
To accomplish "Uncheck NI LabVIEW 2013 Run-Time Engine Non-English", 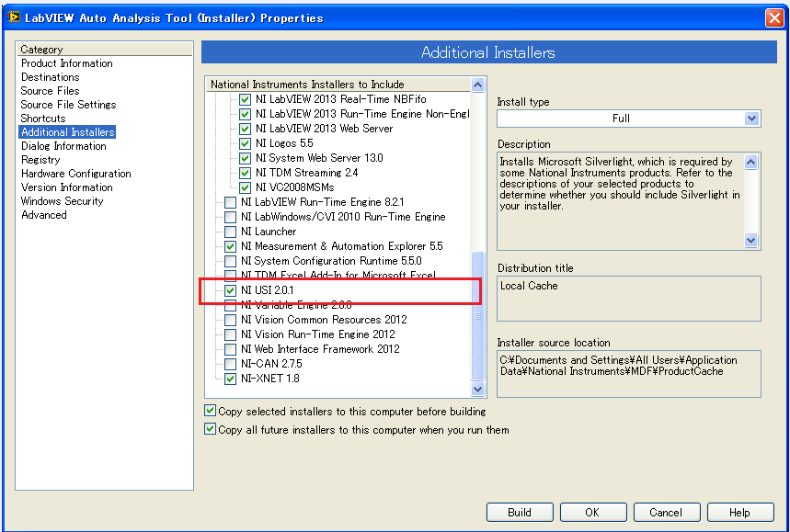I will [245, 114].
